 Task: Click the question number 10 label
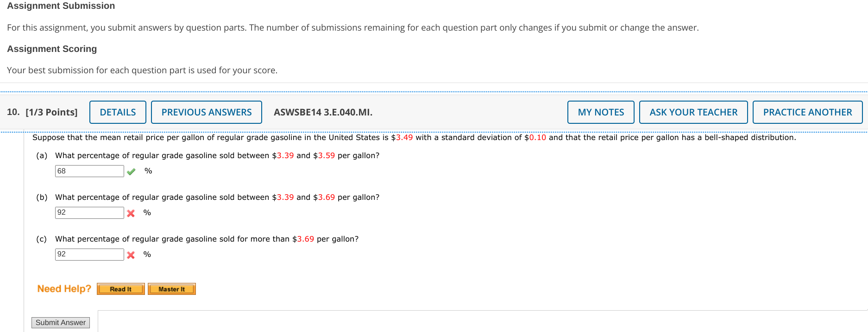click(13, 112)
